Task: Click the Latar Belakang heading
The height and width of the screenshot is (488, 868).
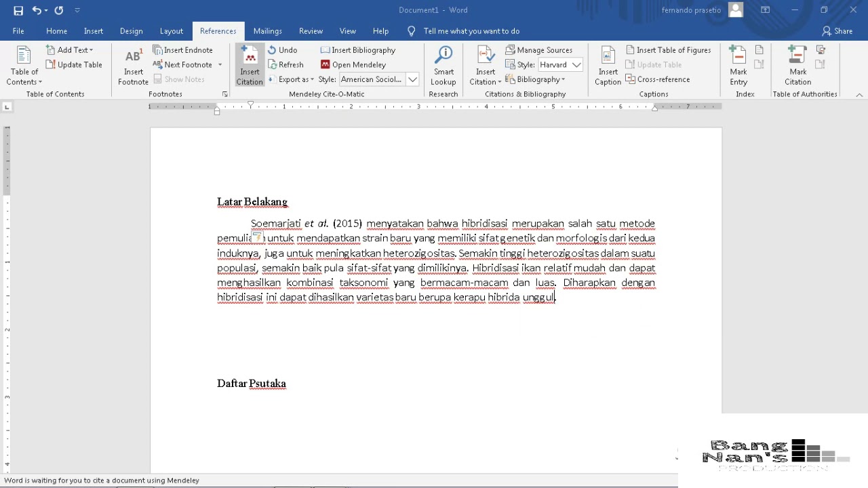Action: [x=252, y=202]
